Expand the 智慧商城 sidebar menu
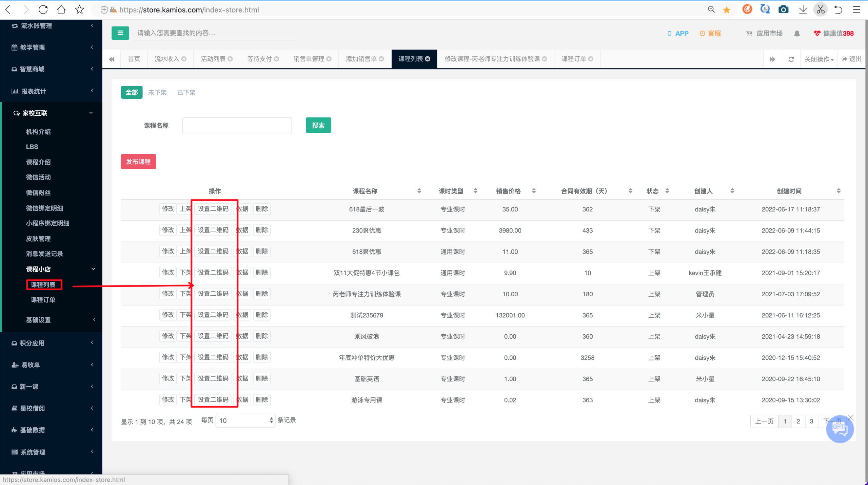 pyautogui.click(x=51, y=69)
